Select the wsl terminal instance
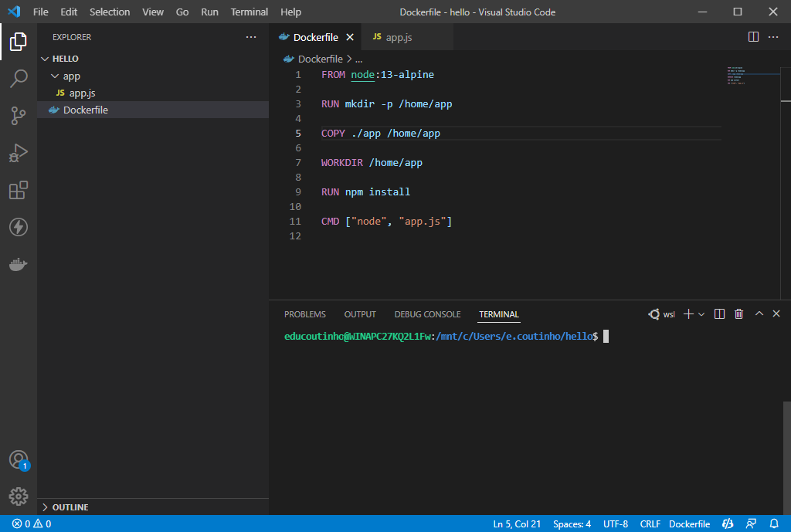791x532 pixels. pos(661,314)
